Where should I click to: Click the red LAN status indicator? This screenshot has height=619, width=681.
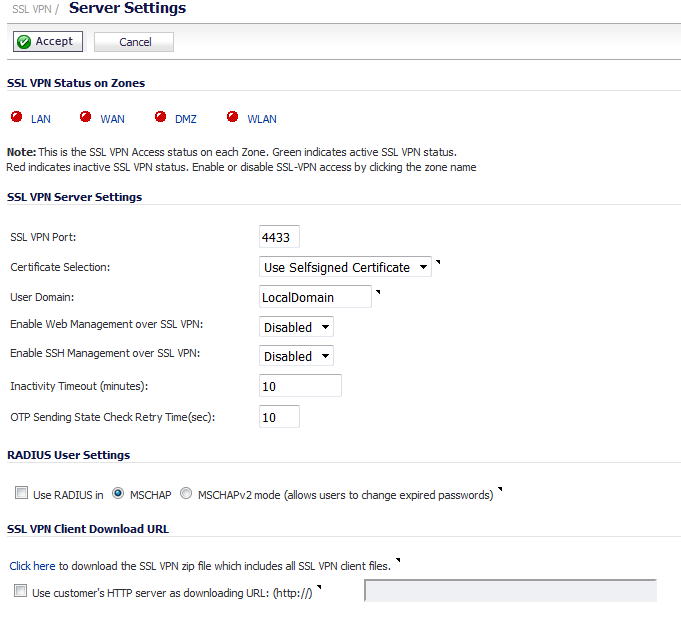17,117
